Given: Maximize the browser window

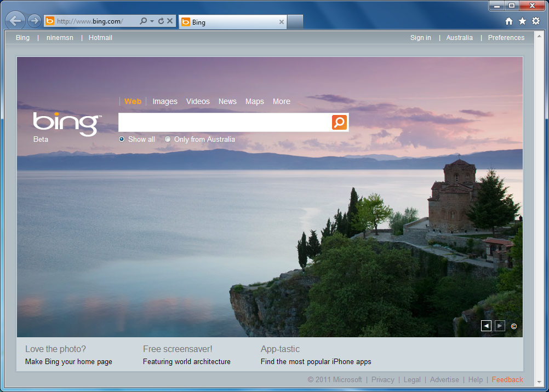Looking at the screenshot, I should 512,6.
